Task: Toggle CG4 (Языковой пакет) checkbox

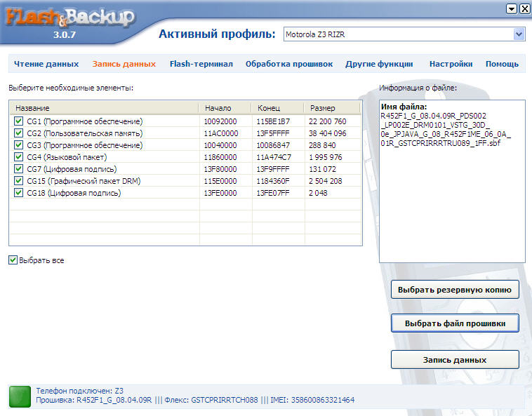Action: (19, 157)
